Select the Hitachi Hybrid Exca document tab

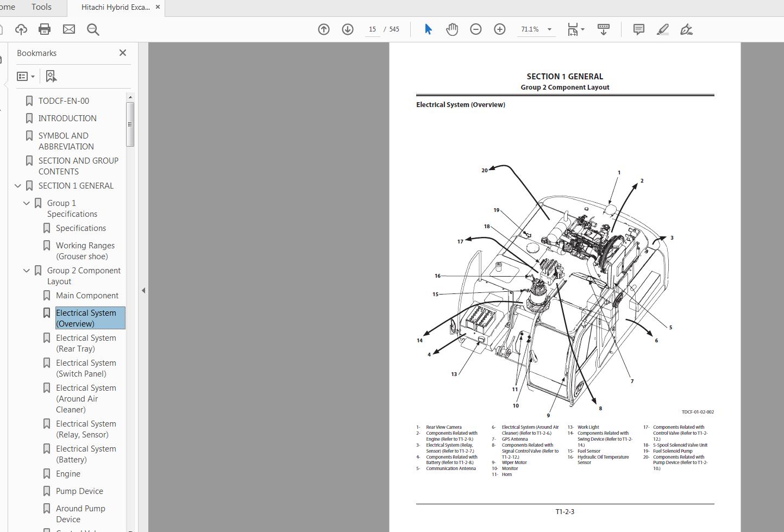[114, 7]
